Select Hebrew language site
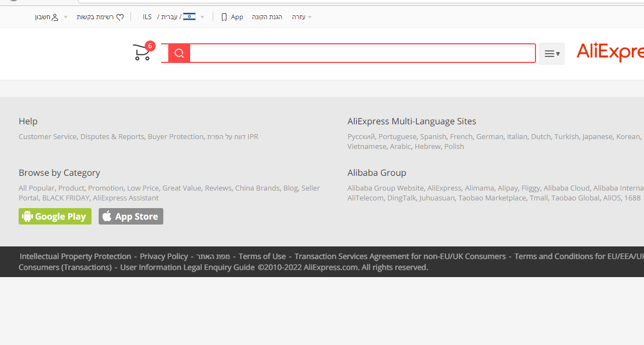The width and height of the screenshot is (644, 345). [x=428, y=146]
